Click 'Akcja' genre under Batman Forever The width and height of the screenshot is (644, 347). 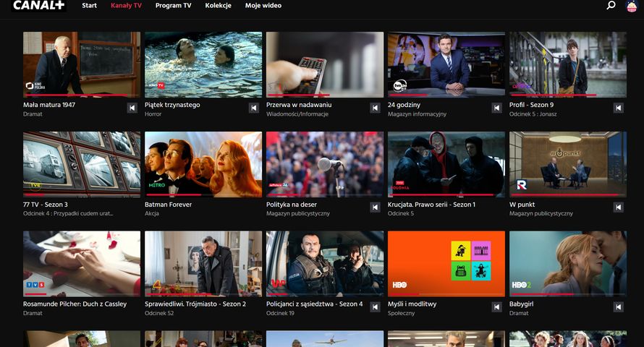[152, 213]
